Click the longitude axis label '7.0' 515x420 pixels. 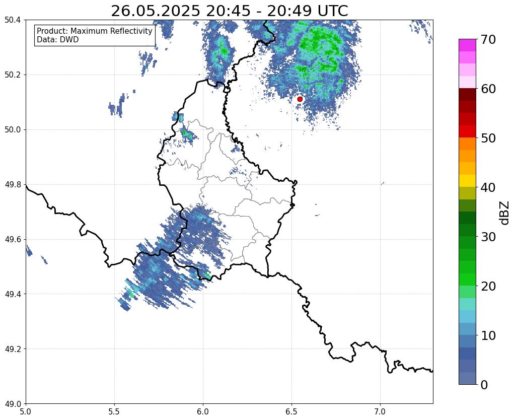(380, 411)
